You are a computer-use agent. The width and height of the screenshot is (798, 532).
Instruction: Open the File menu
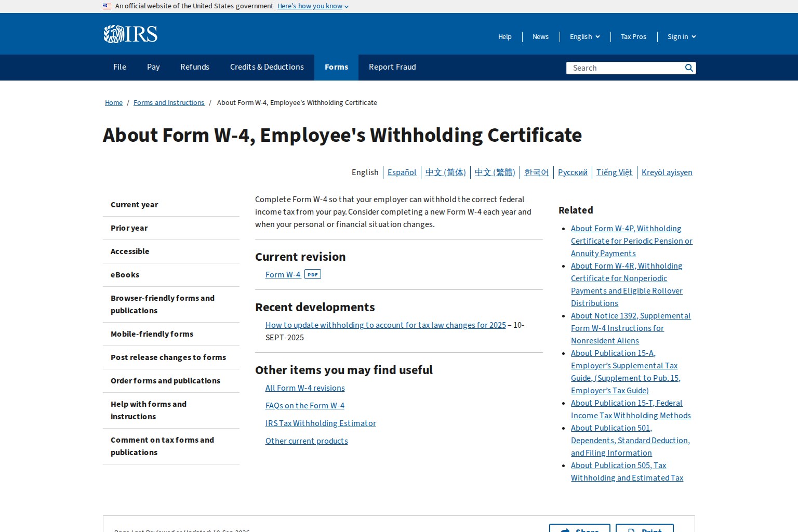click(119, 67)
